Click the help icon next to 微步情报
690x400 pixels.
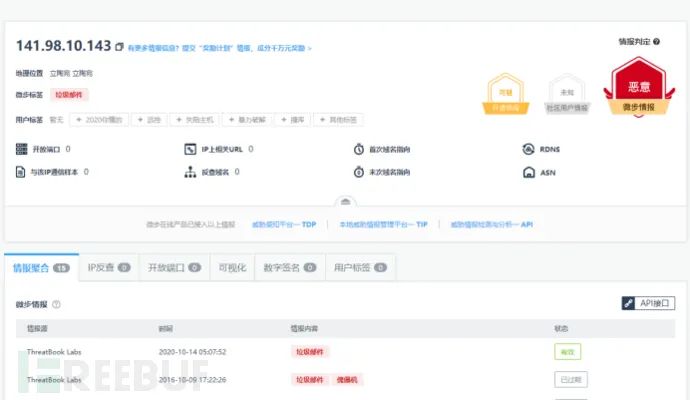coord(56,304)
